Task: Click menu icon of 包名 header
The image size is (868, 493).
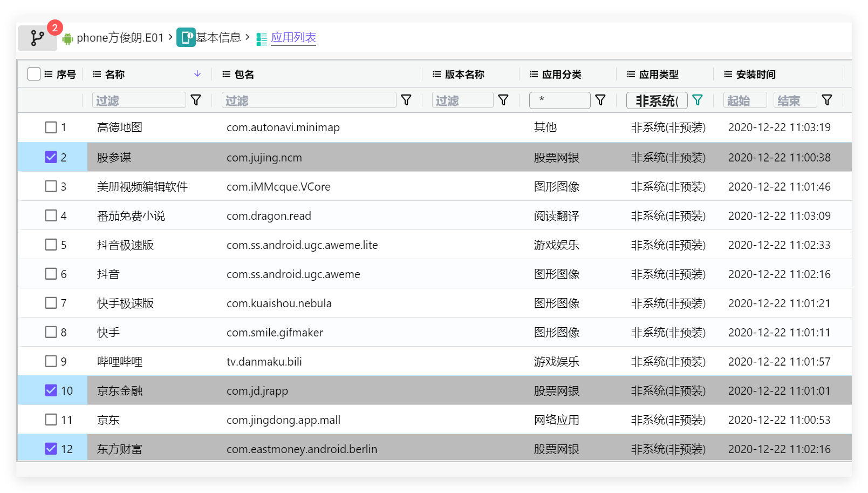Action: pyautogui.click(x=227, y=75)
